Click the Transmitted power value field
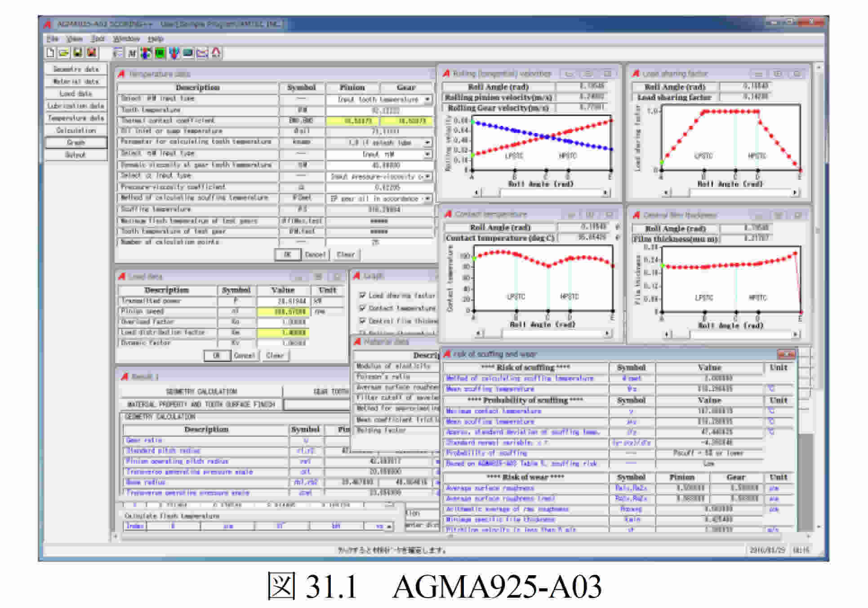 [x=283, y=301]
